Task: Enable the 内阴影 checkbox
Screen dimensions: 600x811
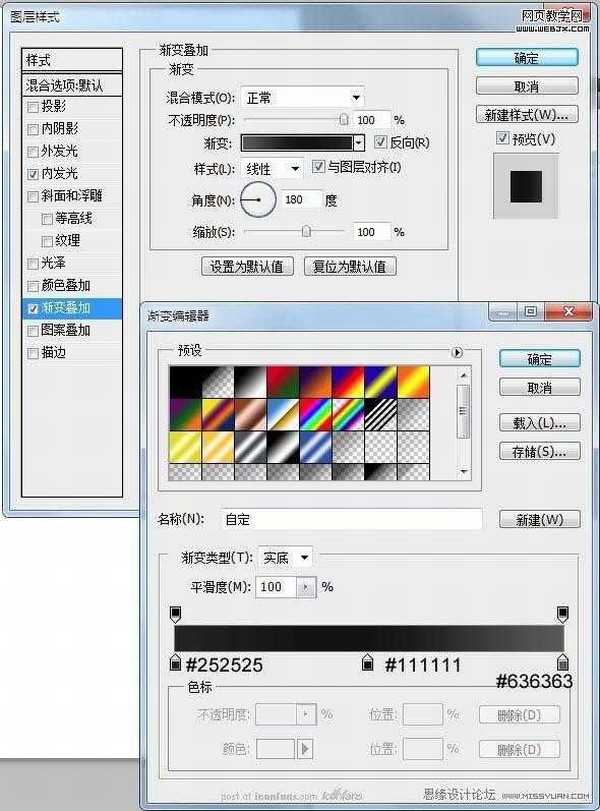Action: [x=33, y=129]
